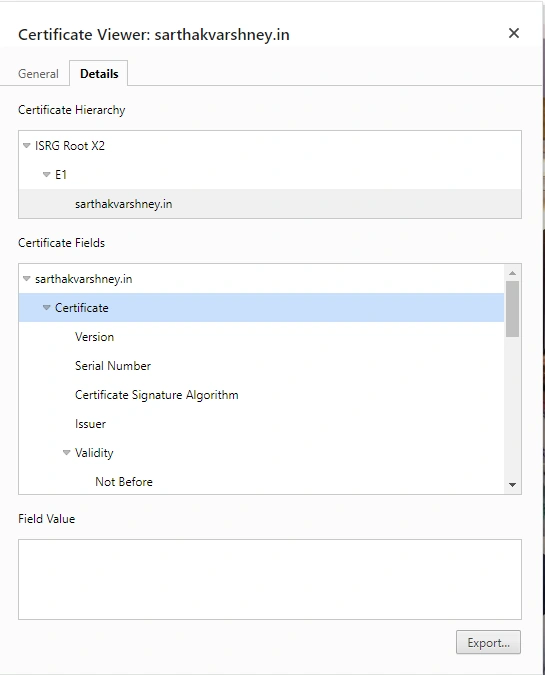545x675 pixels.
Task: Collapse the ISRG Root X2 hierarchy node
Action: (27, 146)
